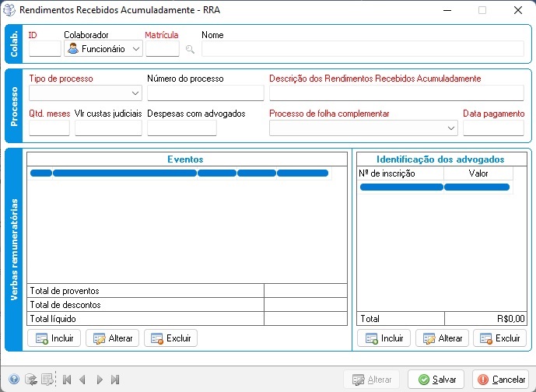Go to the previous record
536x392 pixels.
coord(82,380)
